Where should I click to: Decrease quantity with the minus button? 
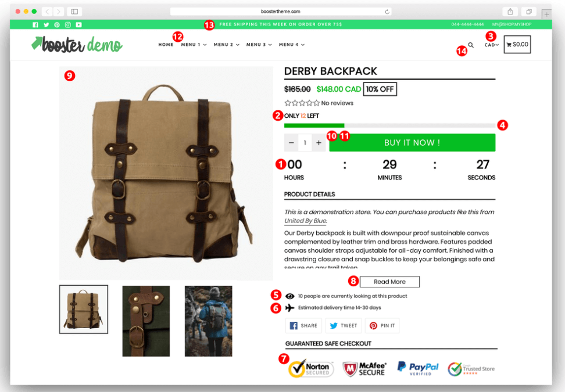[x=291, y=143]
